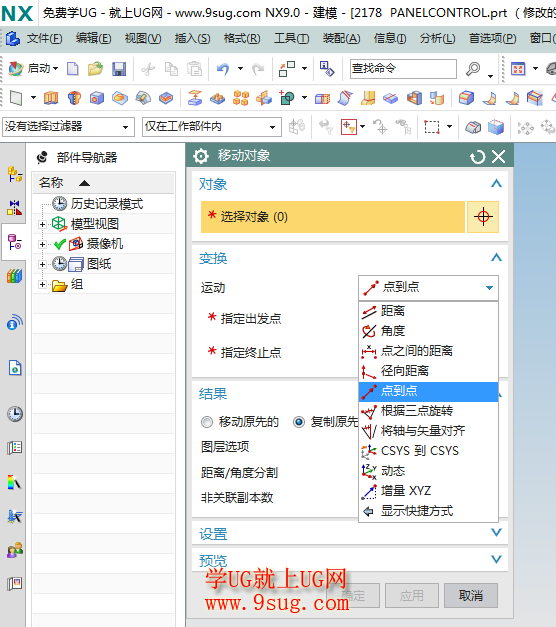Open the assembly navigator sidebar icon

(x=15, y=174)
